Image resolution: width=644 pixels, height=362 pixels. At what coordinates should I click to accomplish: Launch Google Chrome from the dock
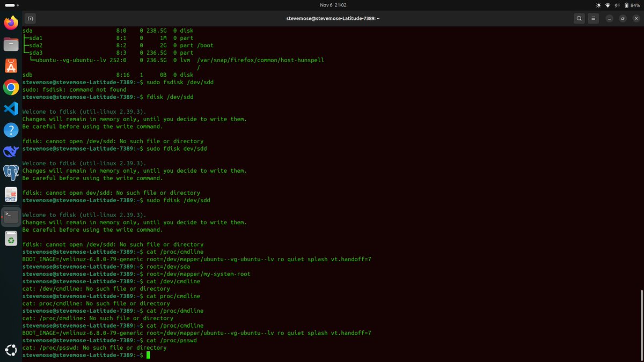click(11, 87)
